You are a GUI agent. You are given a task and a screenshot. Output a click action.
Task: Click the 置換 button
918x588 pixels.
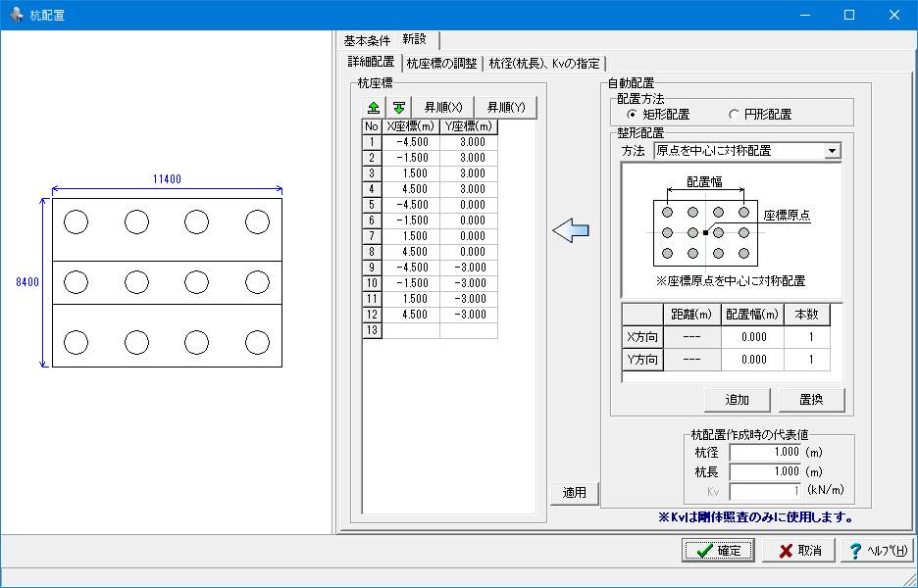[811, 400]
